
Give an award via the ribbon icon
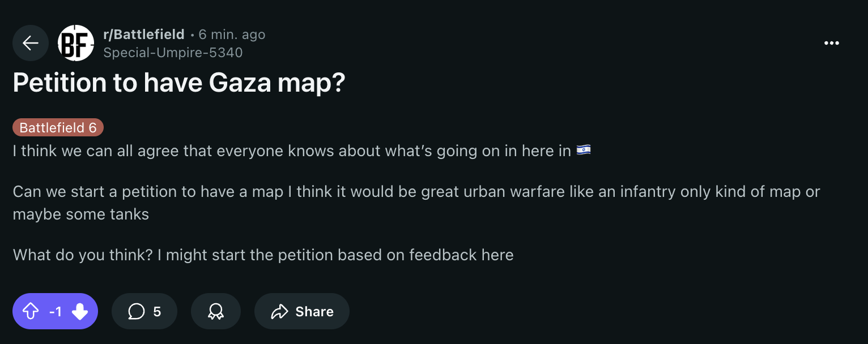coord(215,311)
